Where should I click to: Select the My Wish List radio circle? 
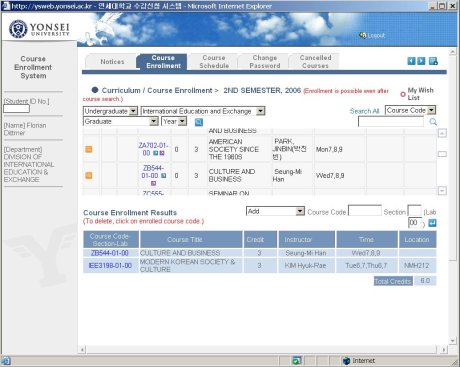(x=403, y=94)
